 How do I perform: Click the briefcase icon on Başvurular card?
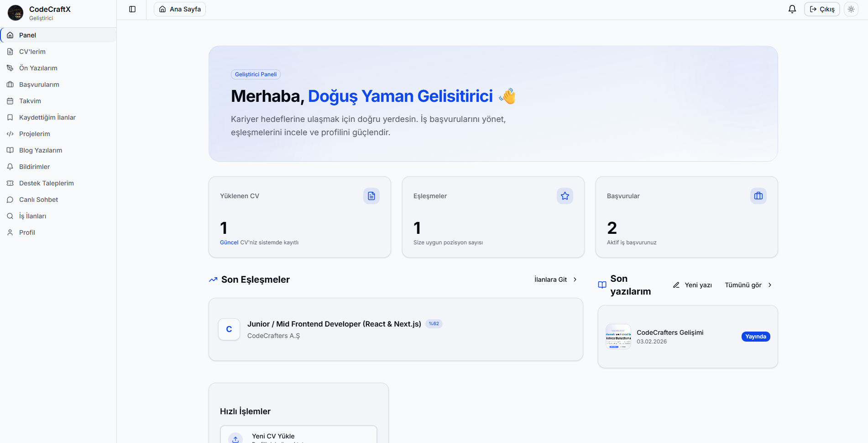coord(758,196)
